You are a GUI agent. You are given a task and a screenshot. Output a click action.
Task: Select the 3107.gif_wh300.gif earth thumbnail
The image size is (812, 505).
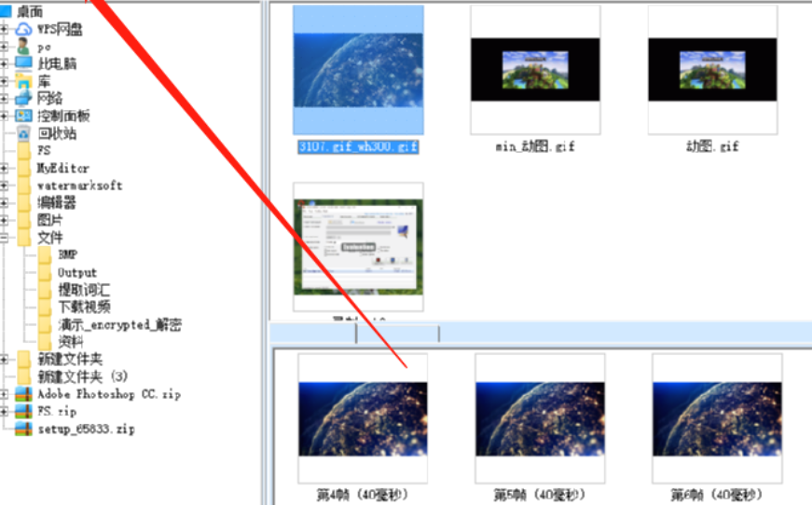click(x=358, y=71)
